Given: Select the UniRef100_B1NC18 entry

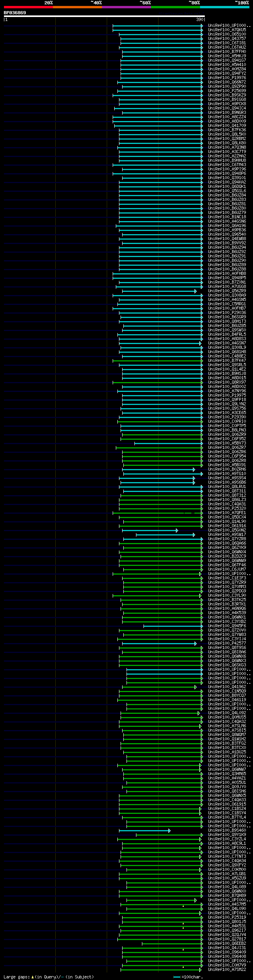Looking at the screenshot, I should point(227,217).
